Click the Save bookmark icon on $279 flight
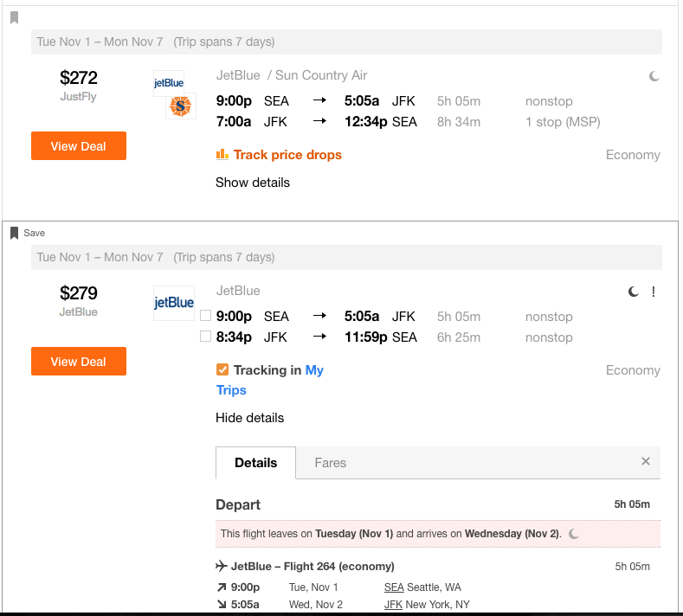Image resolution: width=683 pixels, height=616 pixels. coord(15,233)
